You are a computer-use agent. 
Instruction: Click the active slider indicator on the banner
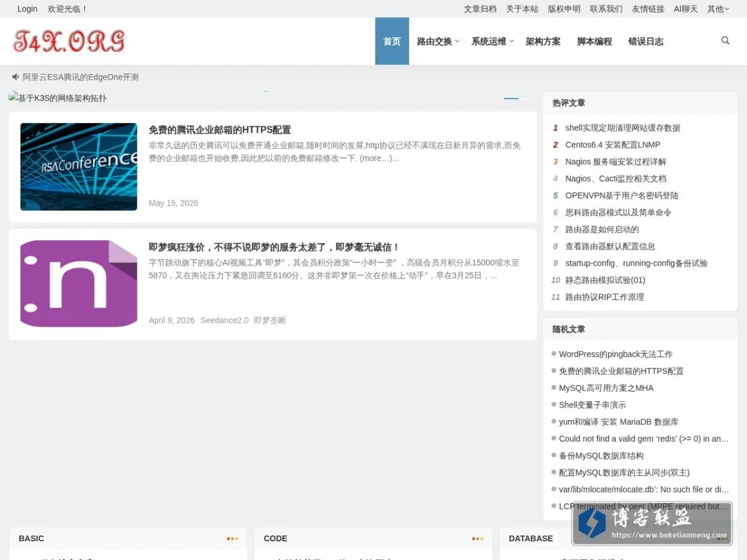[511, 98]
